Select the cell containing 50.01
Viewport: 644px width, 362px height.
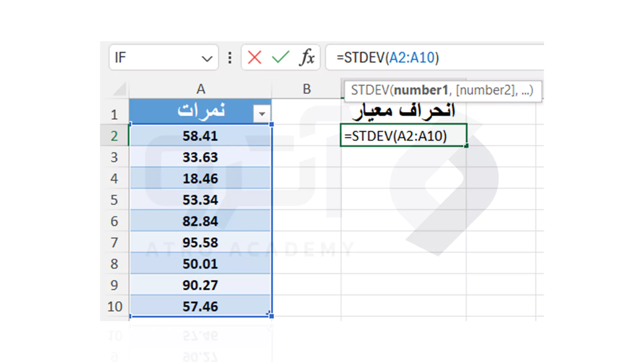click(x=201, y=264)
